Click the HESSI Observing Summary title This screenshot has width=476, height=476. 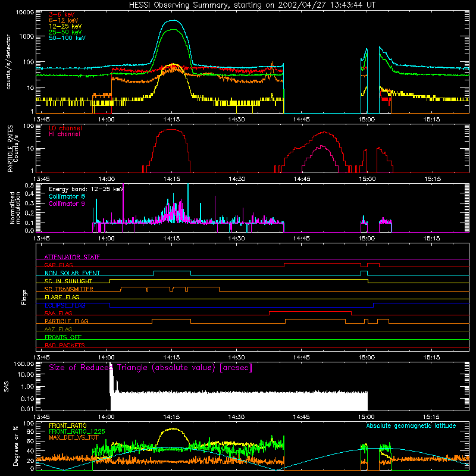(x=252, y=5)
